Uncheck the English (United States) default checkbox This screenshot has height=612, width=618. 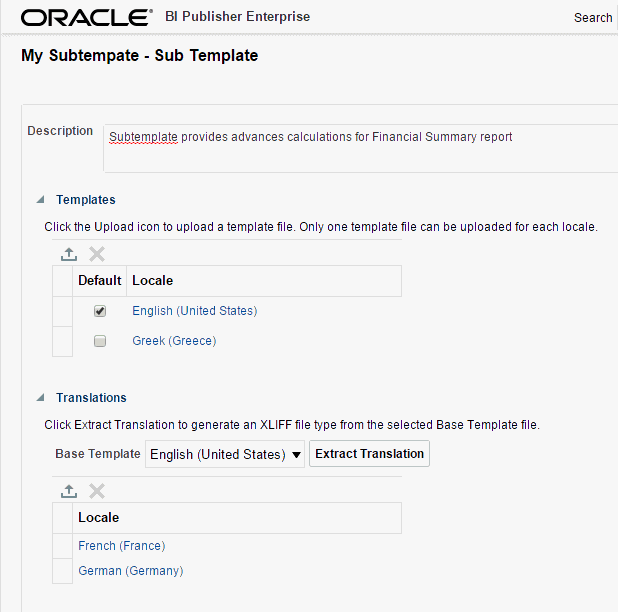[x=100, y=311]
